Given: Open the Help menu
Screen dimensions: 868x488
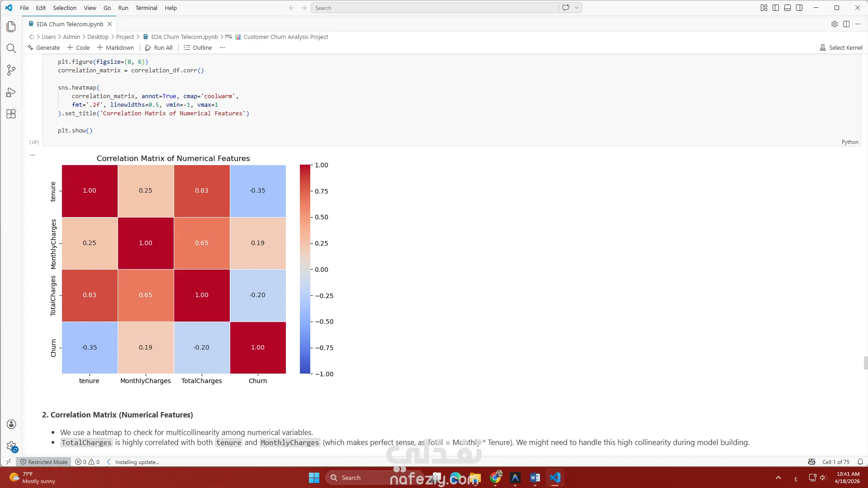Looking at the screenshot, I should pos(171,8).
